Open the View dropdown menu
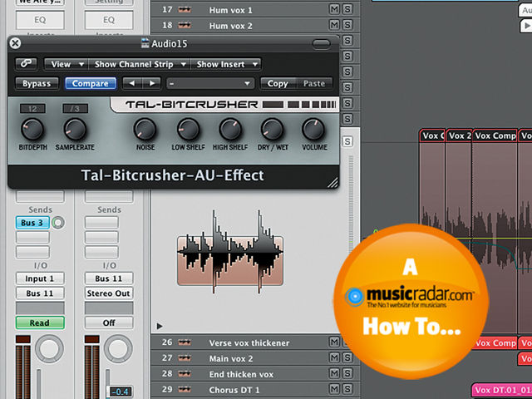The height and width of the screenshot is (399, 532). 66,64
